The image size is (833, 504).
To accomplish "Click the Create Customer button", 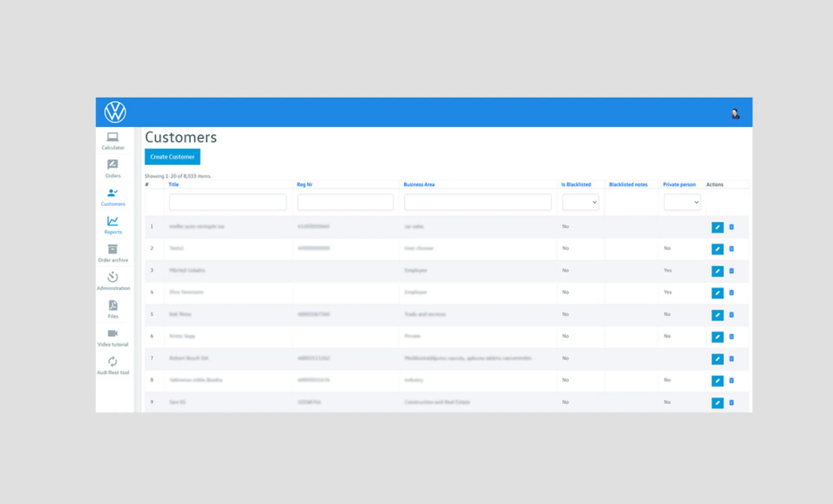I will point(172,157).
